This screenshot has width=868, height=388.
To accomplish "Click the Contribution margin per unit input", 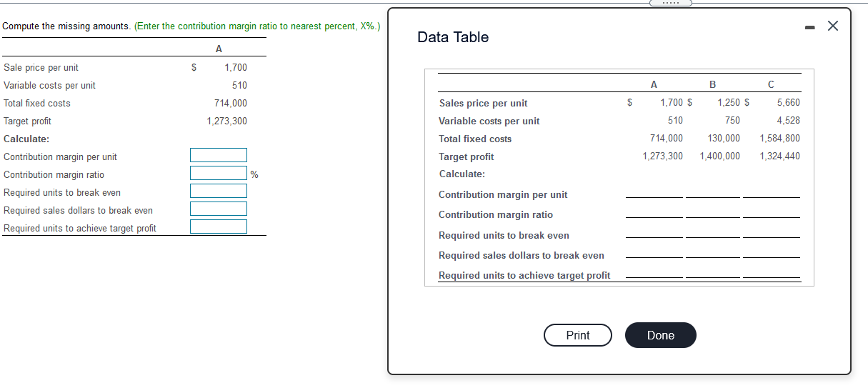I will coord(219,156).
